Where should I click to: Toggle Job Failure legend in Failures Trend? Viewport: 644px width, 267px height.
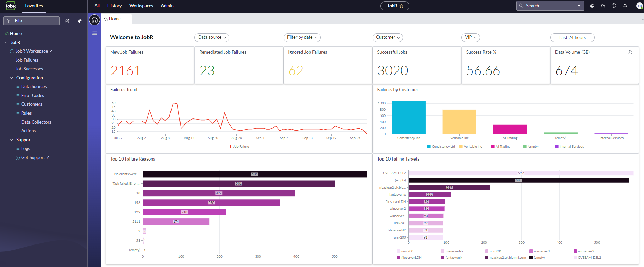240,147
